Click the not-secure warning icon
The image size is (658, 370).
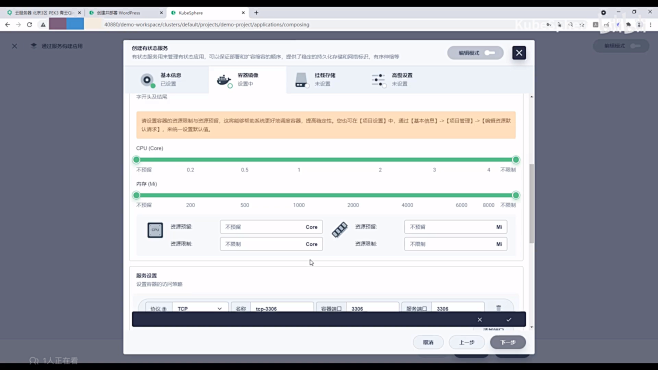(x=43, y=25)
